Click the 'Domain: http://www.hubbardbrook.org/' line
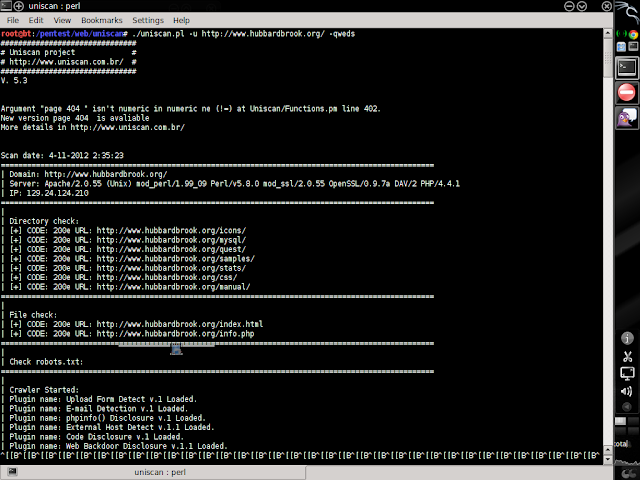This screenshot has height=480, width=640. tap(88, 174)
